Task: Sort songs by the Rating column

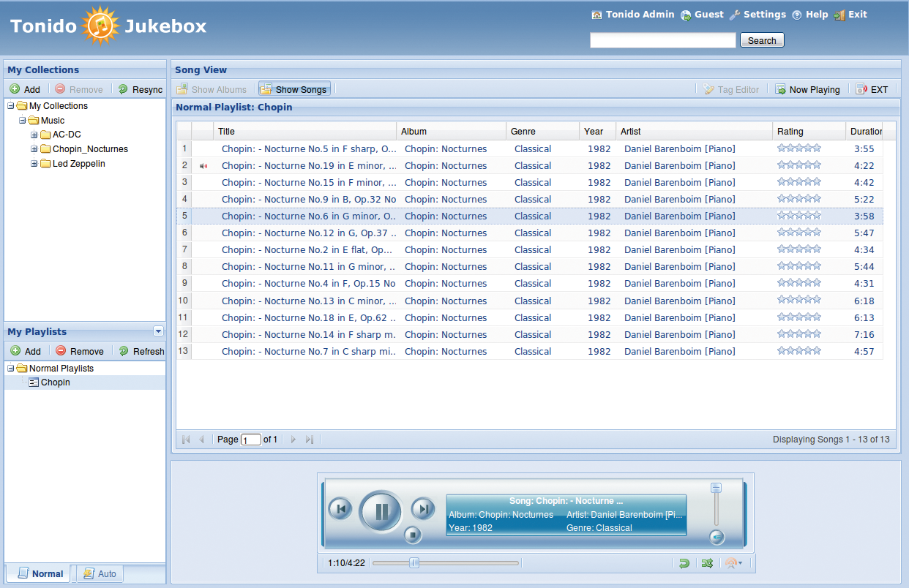Action: [809, 132]
